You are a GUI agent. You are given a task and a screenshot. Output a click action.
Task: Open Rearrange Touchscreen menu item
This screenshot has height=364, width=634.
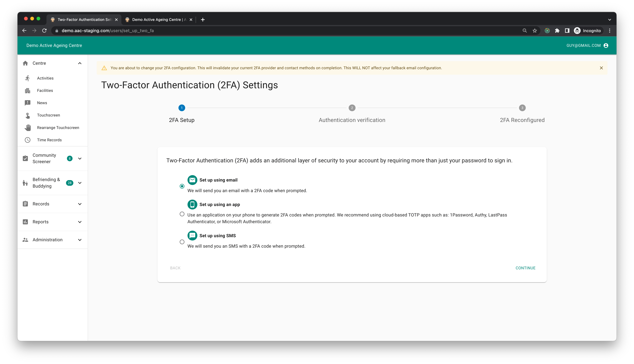pos(53,128)
